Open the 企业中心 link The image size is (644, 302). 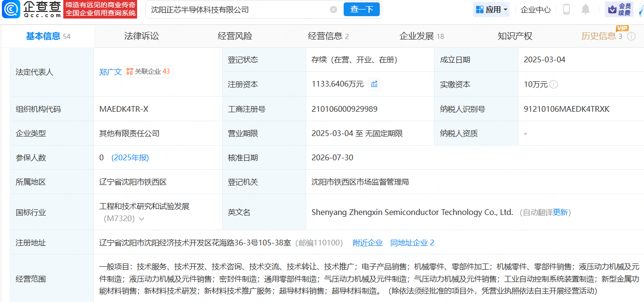tap(535, 10)
